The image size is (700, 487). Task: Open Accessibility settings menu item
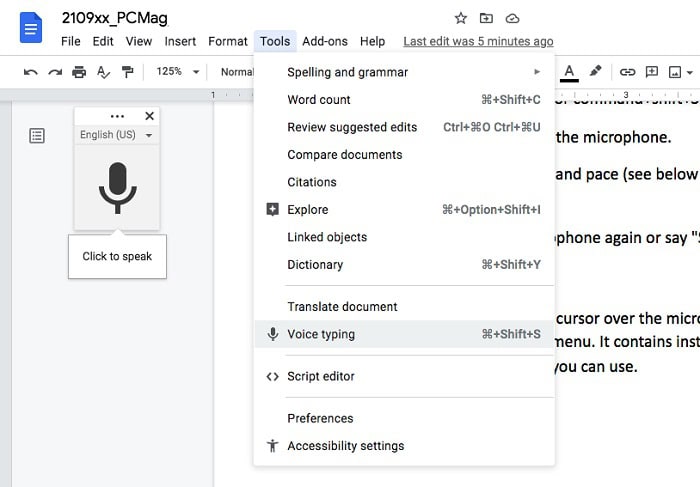[x=346, y=446]
